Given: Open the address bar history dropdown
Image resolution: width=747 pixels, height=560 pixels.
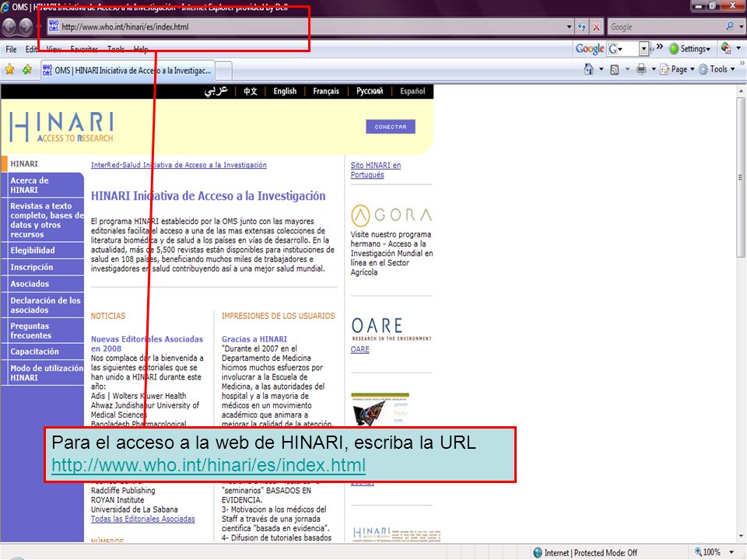Looking at the screenshot, I should [570, 26].
